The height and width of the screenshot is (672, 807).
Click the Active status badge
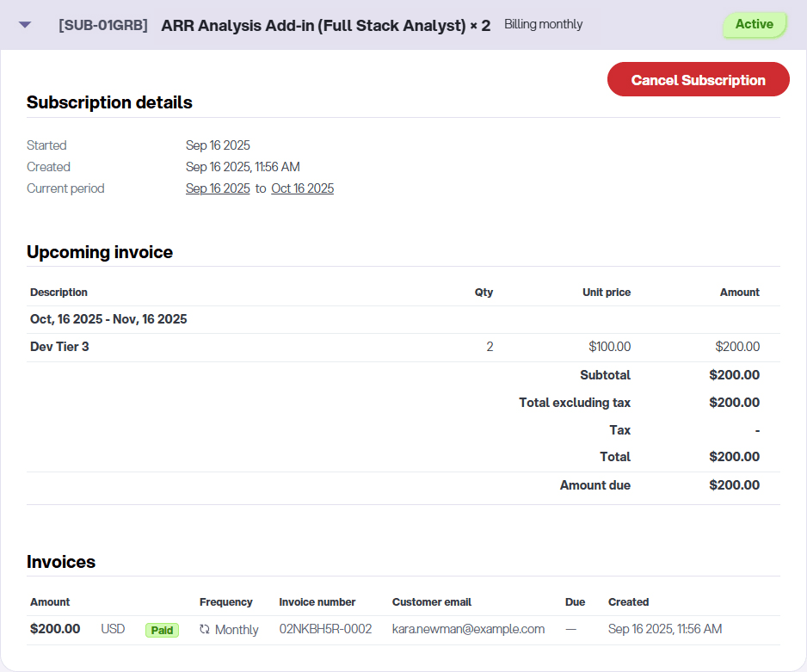[754, 25]
